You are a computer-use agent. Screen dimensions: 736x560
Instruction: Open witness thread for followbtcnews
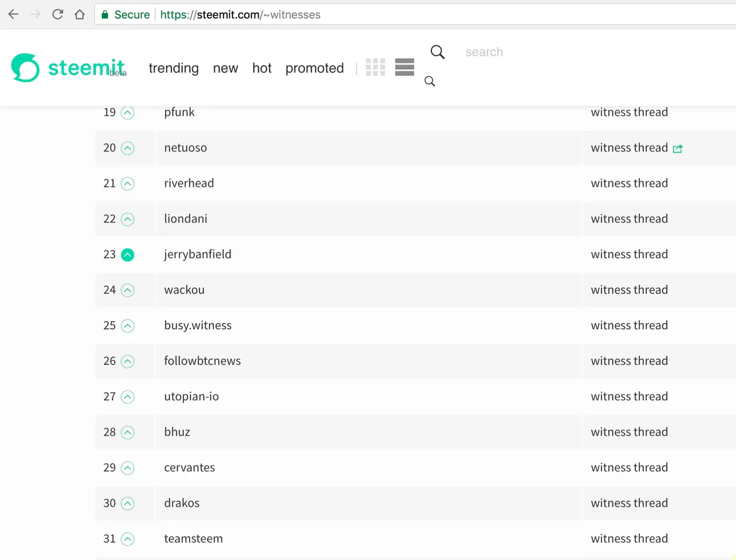(629, 361)
